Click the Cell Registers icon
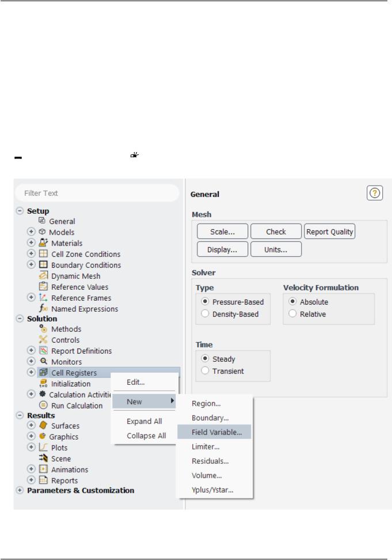Image resolution: width=392 pixels, height=560 pixels. click(x=43, y=372)
